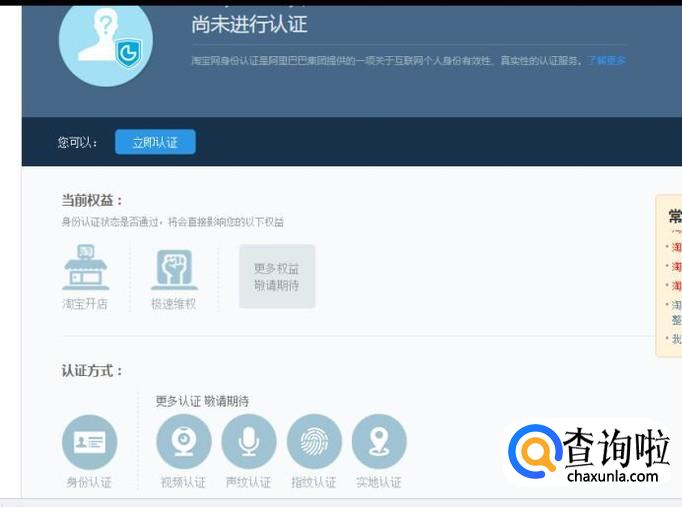Open the 了解更多 link
The image size is (682, 507).
point(606,60)
